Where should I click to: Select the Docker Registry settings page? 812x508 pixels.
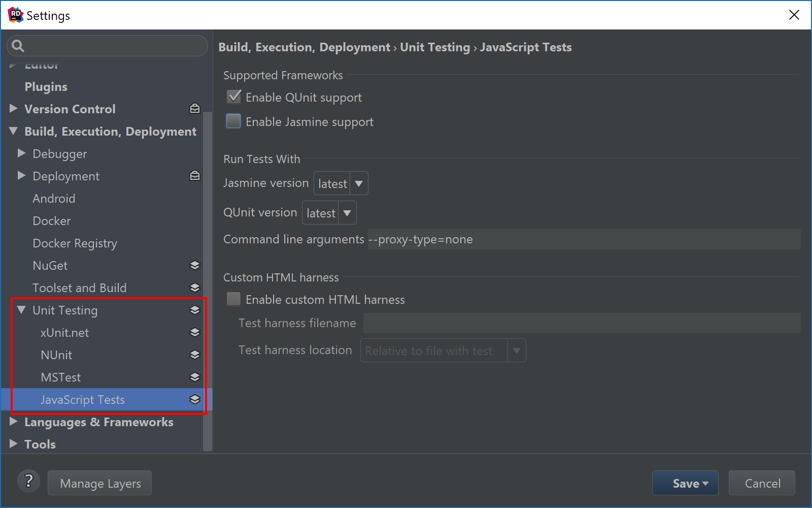pos(75,243)
